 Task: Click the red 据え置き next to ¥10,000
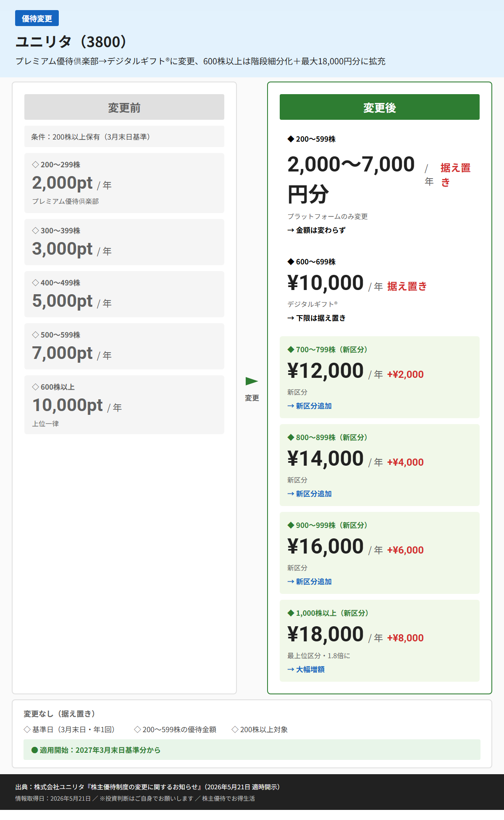(x=407, y=286)
